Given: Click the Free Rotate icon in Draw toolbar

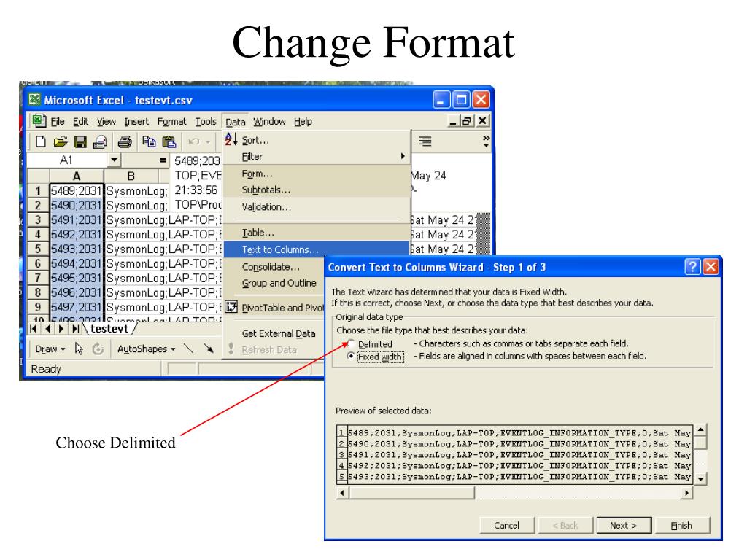Looking at the screenshot, I should 98,349.
